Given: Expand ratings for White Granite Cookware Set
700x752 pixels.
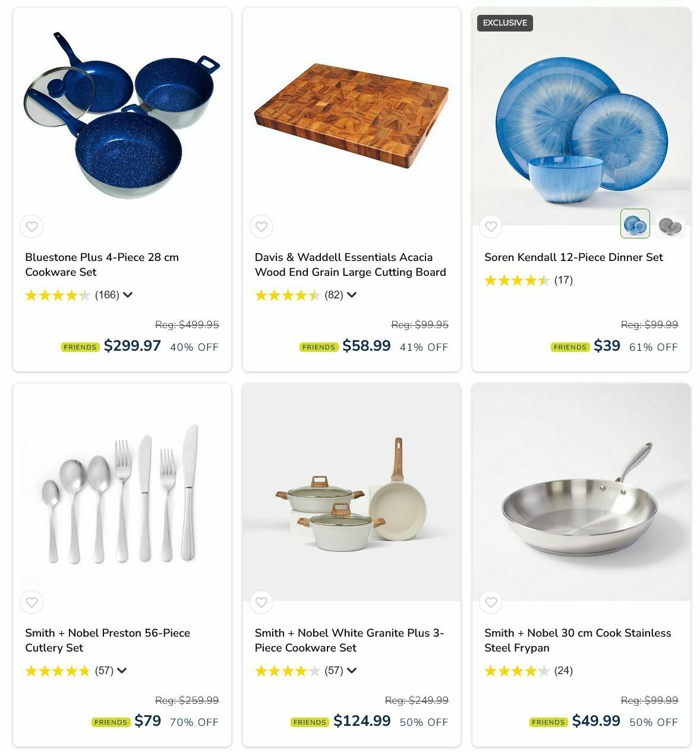Looking at the screenshot, I should [x=352, y=671].
